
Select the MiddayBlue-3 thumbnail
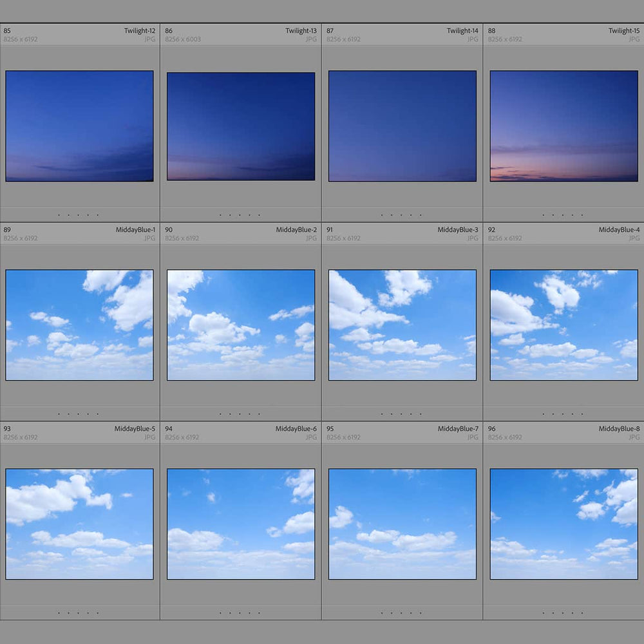point(402,325)
